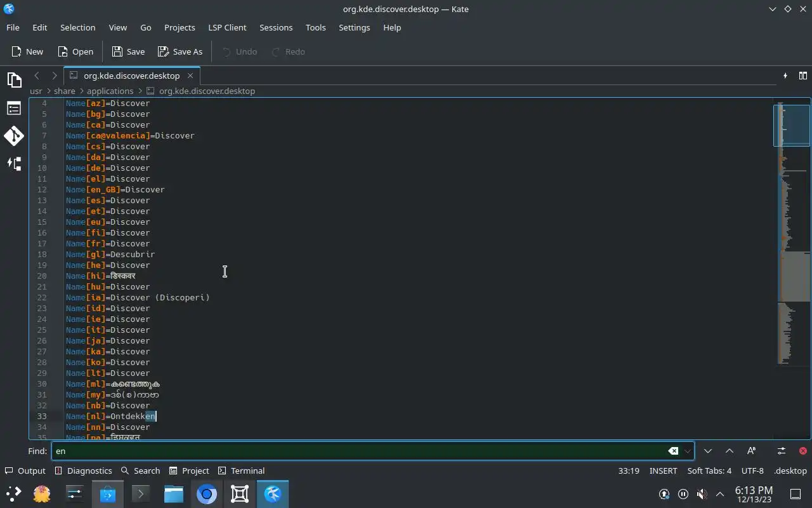Image resolution: width=812 pixels, height=508 pixels.
Task: Open the Find history dropdown arrow
Action: (x=688, y=451)
